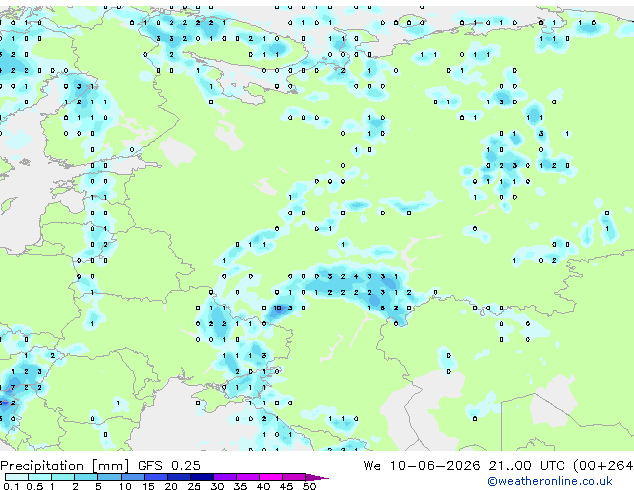Click the '15' legend scale label

(148, 486)
